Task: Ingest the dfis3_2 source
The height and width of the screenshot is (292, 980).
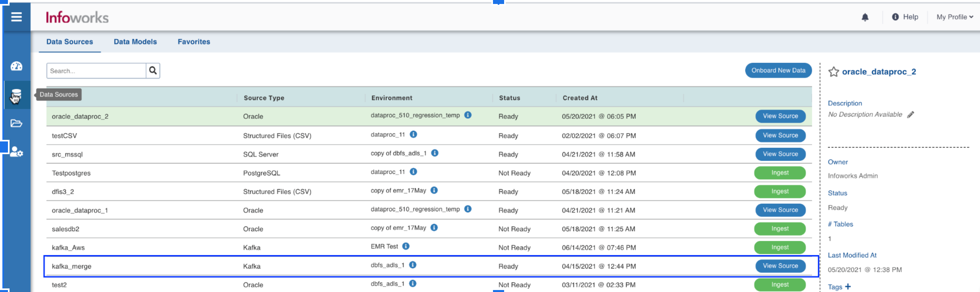Action: [x=780, y=191]
